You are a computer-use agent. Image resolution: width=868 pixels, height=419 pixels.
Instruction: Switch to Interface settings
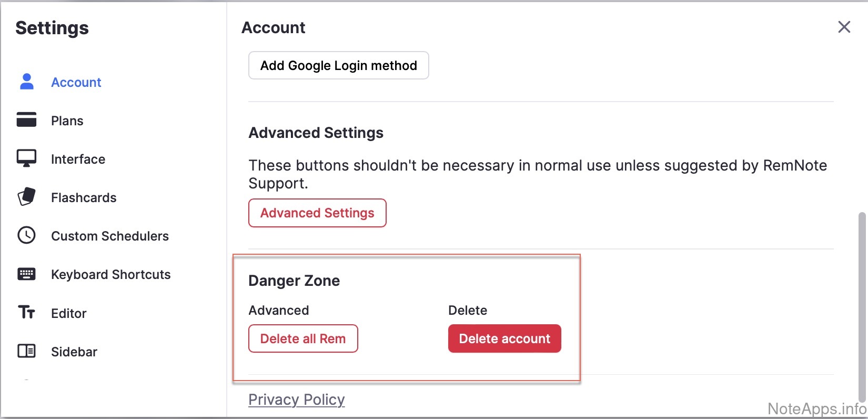(78, 159)
